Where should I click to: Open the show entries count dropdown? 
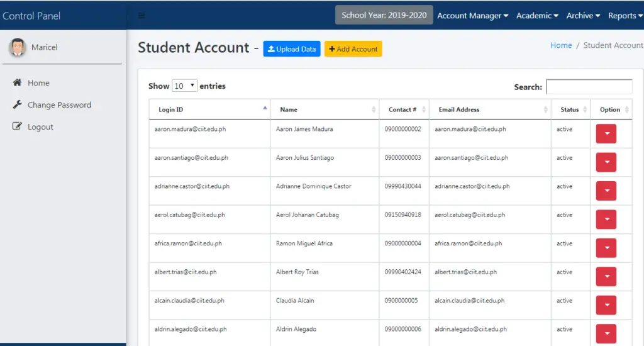pyautogui.click(x=185, y=86)
